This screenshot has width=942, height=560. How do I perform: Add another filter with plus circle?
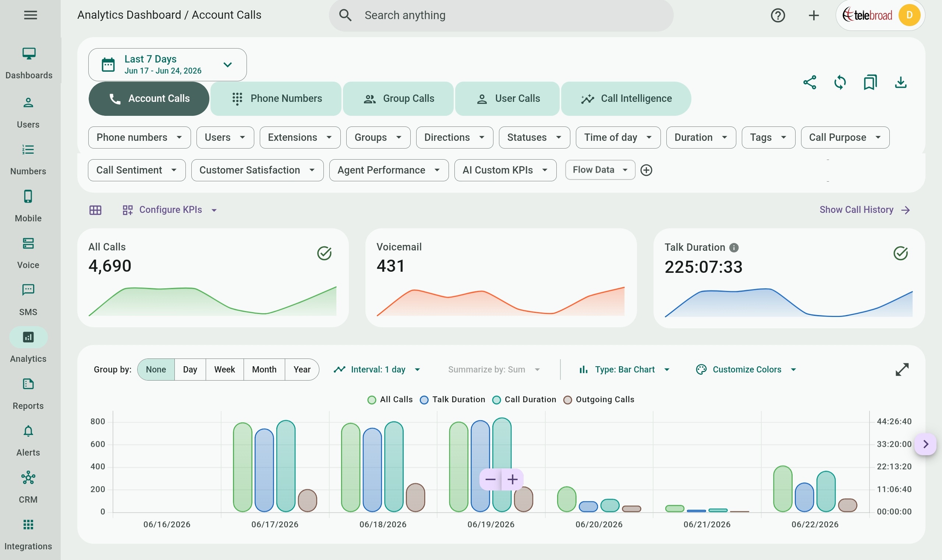coord(646,170)
